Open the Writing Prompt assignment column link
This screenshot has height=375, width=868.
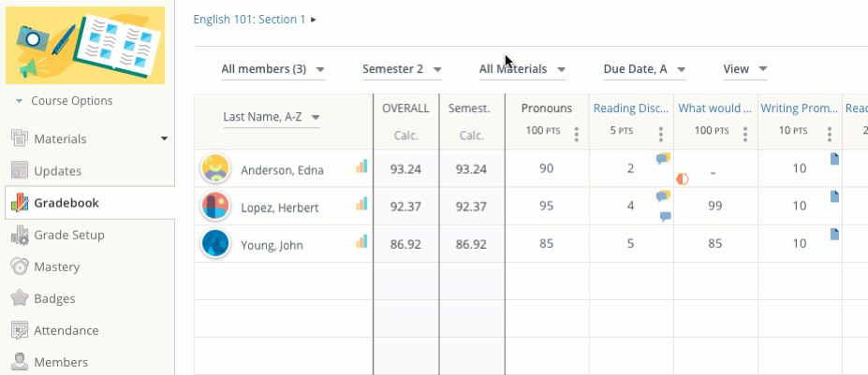tap(797, 108)
